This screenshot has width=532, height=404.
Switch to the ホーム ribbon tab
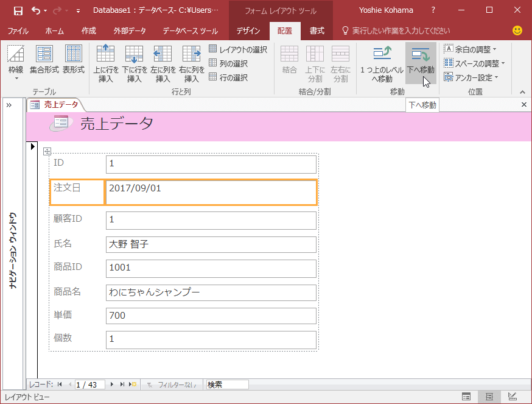tap(55, 31)
